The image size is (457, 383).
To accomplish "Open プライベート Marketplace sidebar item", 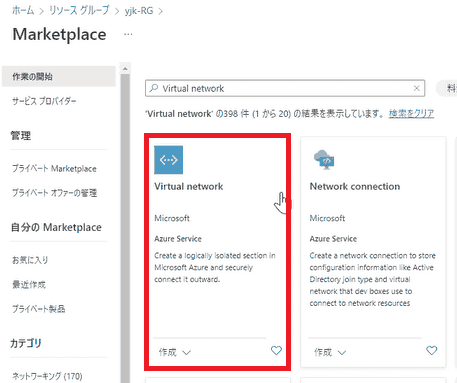I will click(x=54, y=169).
